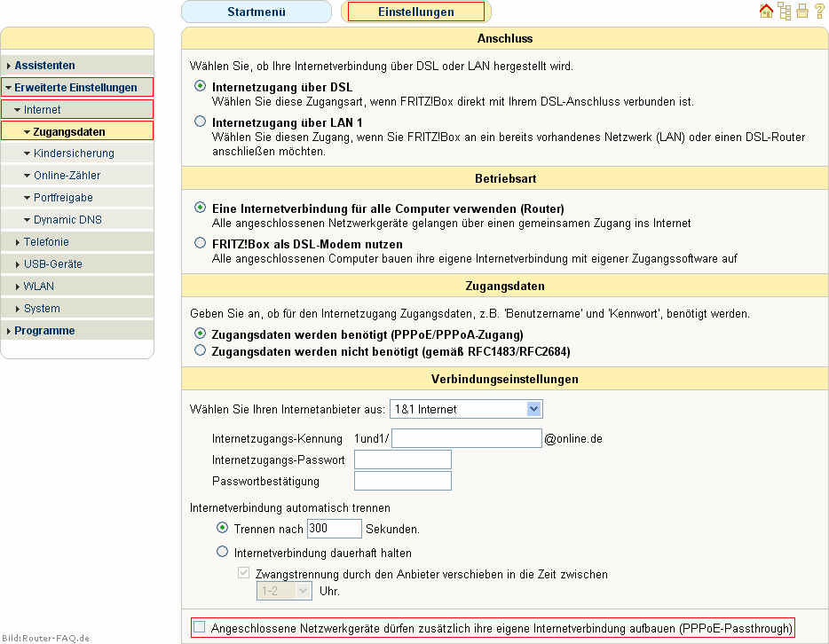Image resolution: width=829 pixels, height=644 pixels.
Task: Select Zugangsdaten werden benötigt radio
Action: click(x=200, y=334)
